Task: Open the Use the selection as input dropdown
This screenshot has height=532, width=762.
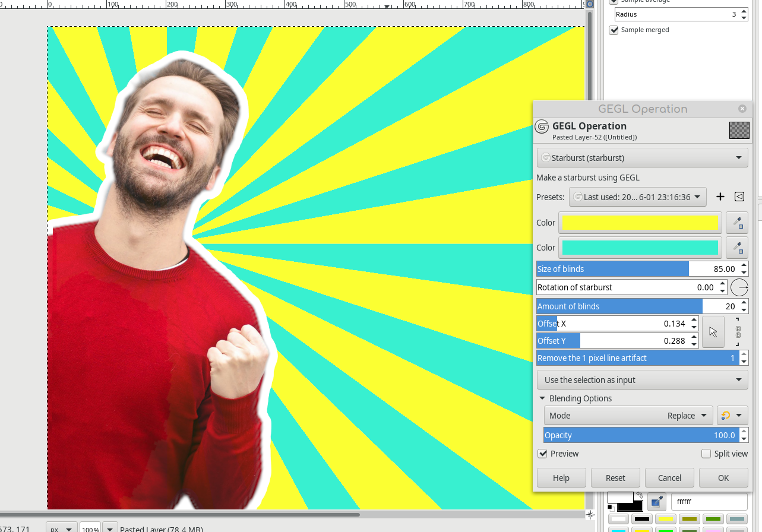Action: [642, 380]
